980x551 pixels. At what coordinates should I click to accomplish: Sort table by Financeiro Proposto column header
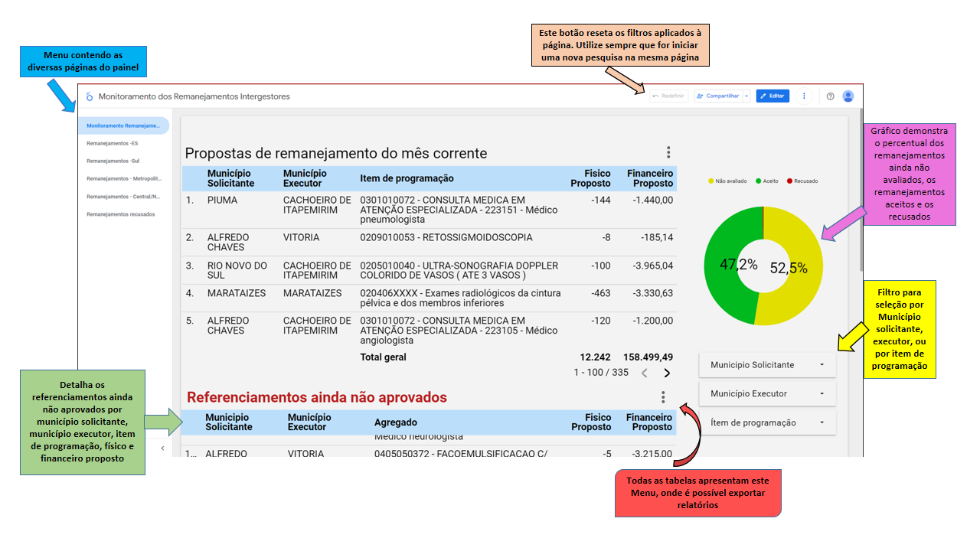coord(649,178)
